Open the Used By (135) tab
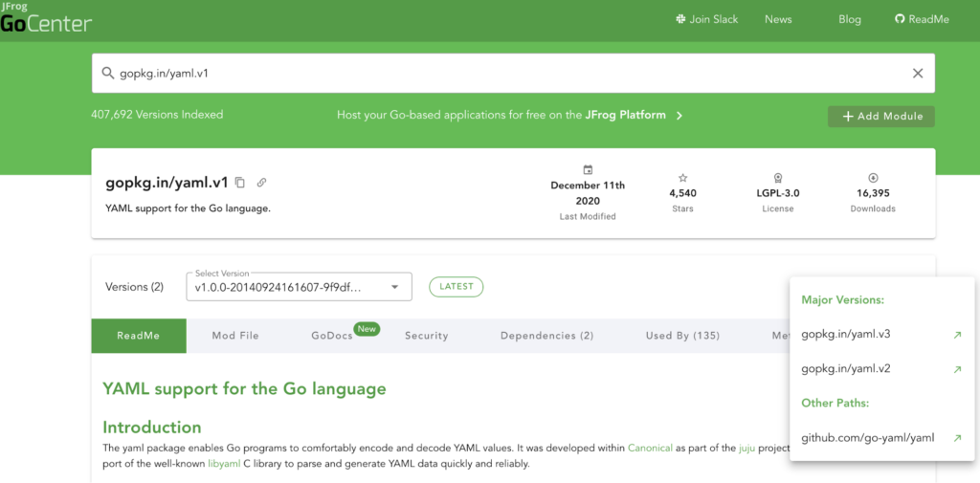Viewport: 980px width, 483px height. pos(682,336)
